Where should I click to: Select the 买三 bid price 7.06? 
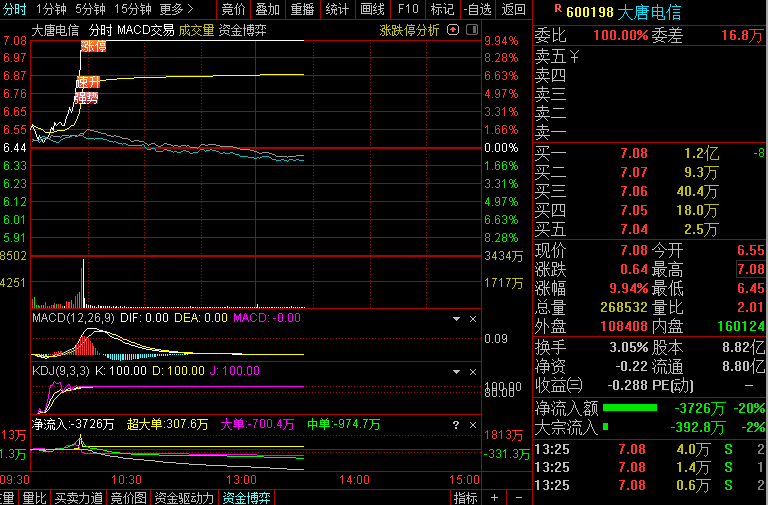(634, 191)
